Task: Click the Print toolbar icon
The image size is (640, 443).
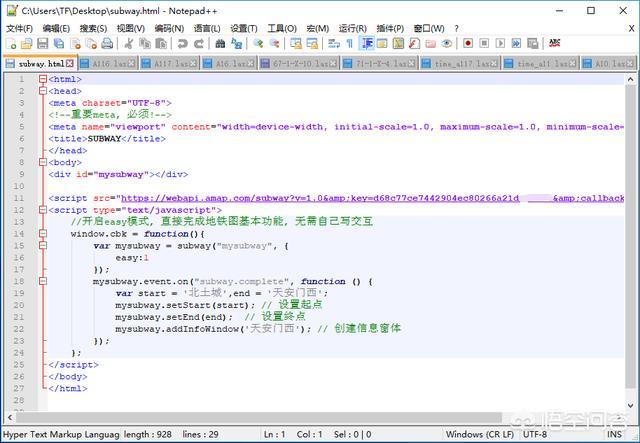Action: pyautogui.click(x=106, y=44)
